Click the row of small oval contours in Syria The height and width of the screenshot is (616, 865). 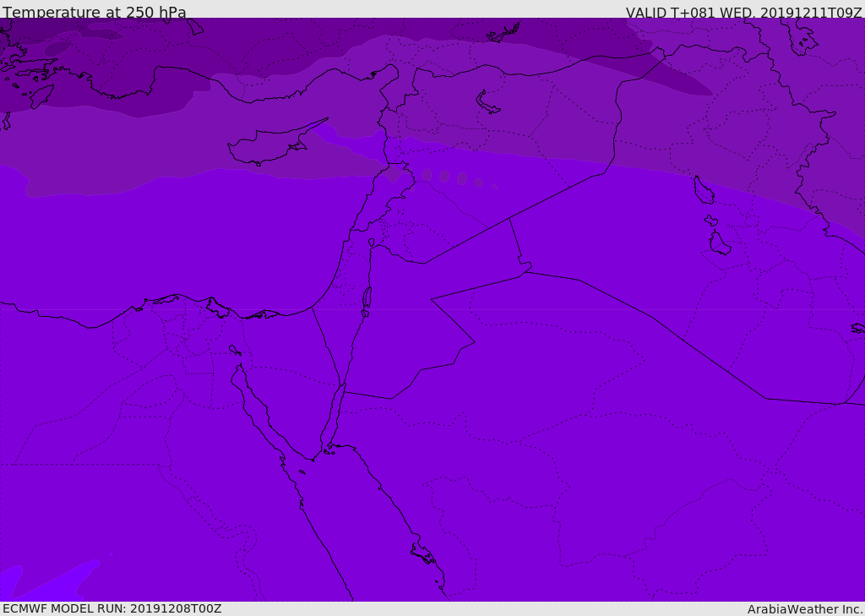point(459,178)
